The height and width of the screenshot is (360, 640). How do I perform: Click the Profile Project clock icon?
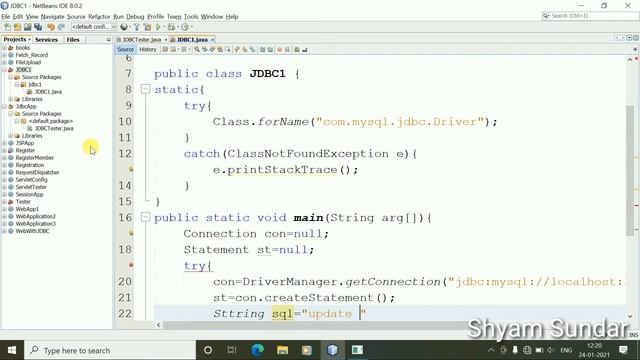click(x=184, y=27)
